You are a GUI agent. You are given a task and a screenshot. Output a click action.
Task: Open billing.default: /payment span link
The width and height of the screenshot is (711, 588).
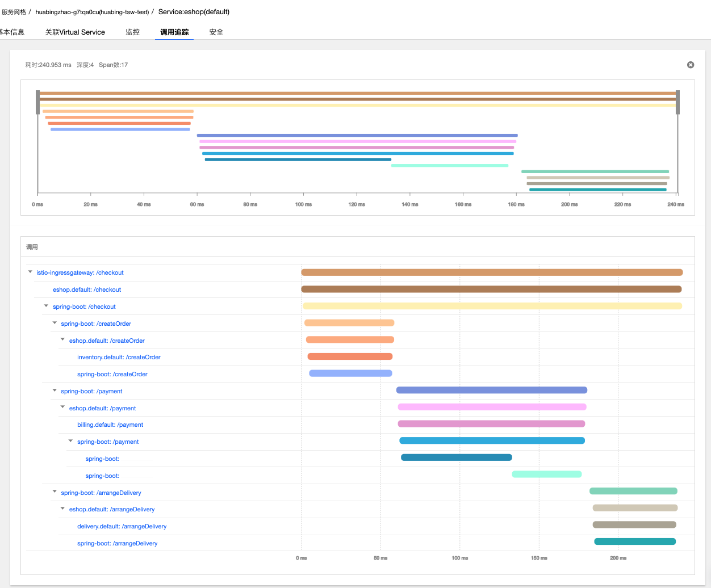tap(110, 425)
